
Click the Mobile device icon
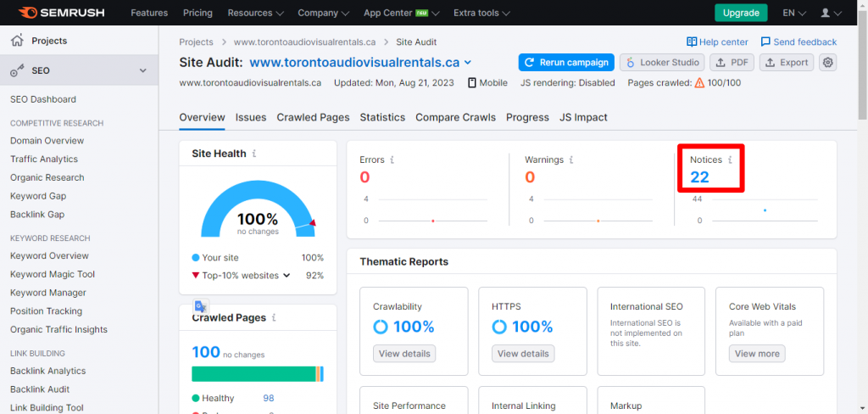click(x=471, y=82)
